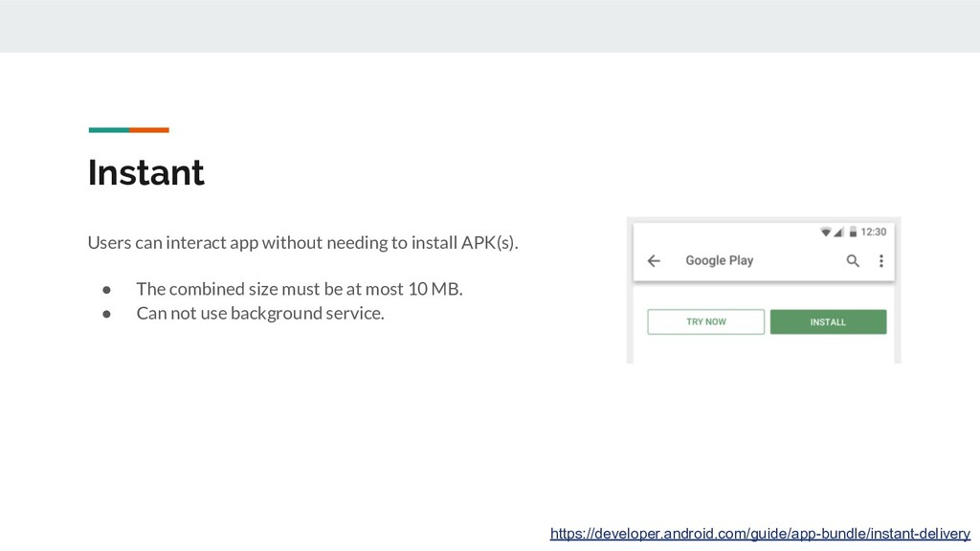980x551 pixels.
Task: Click the gray banner at slide top
Action: (x=490, y=26)
